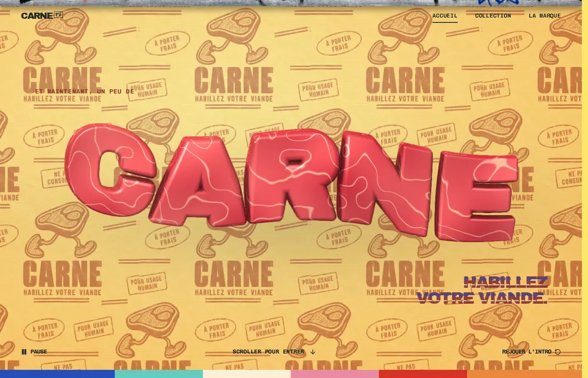Pause the intro animation
Screen dimensions: 588x378
point(34,352)
